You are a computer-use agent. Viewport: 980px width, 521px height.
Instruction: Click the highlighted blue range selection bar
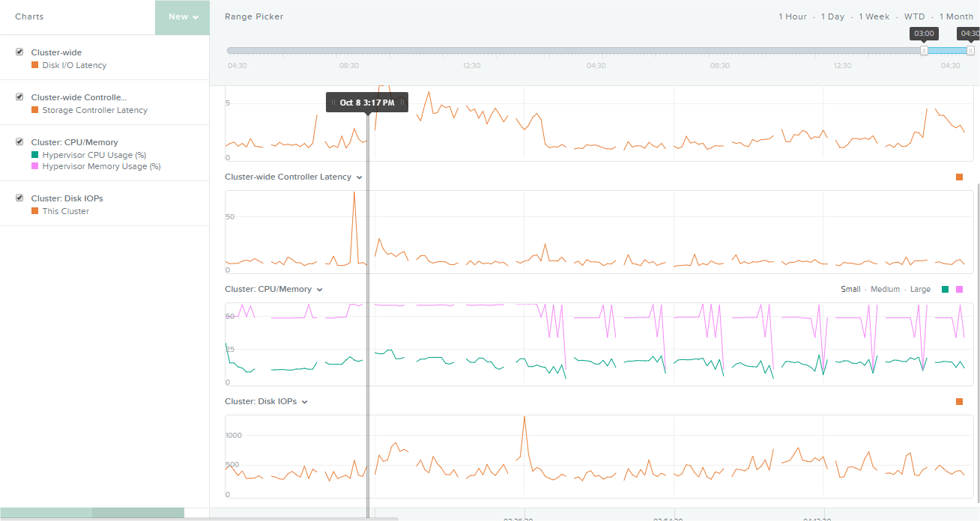tap(947, 50)
